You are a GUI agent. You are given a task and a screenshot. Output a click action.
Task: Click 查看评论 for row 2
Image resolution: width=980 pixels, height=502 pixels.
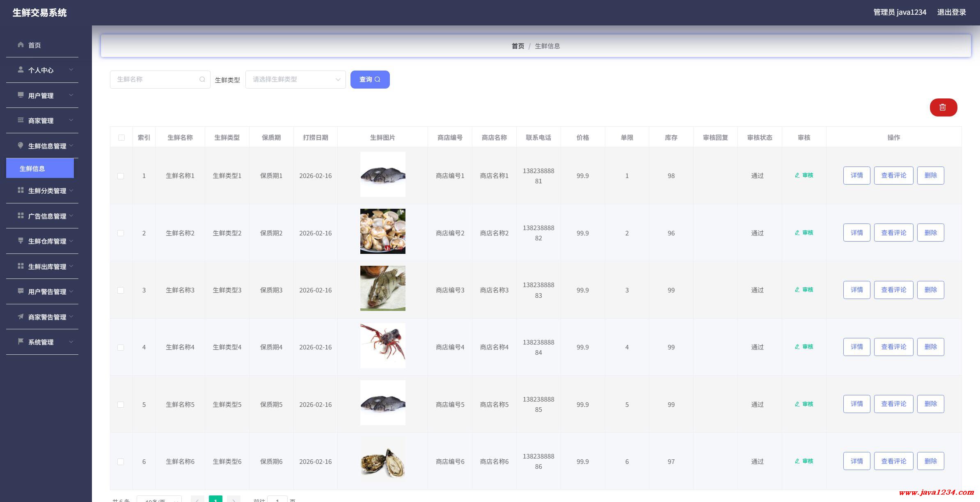click(x=893, y=233)
